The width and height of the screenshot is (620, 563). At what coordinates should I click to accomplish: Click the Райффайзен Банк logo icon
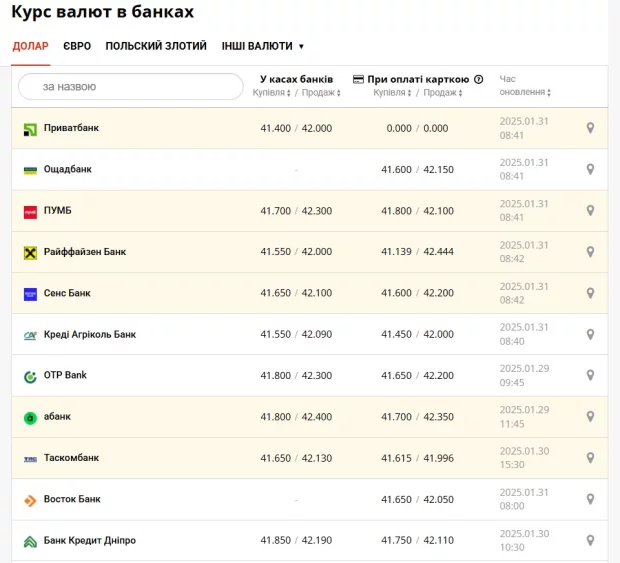point(30,253)
